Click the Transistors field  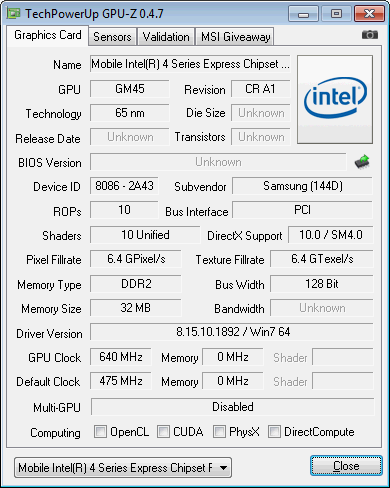(x=260, y=137)
